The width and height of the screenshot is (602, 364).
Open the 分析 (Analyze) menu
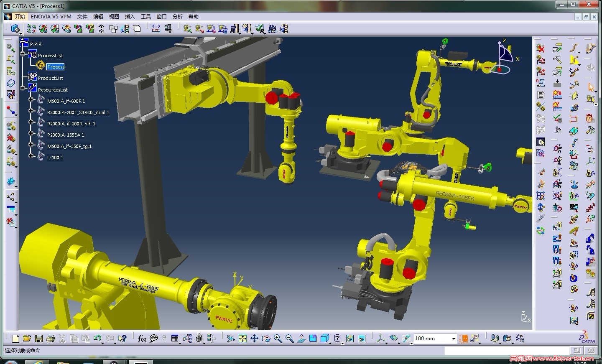178,17
